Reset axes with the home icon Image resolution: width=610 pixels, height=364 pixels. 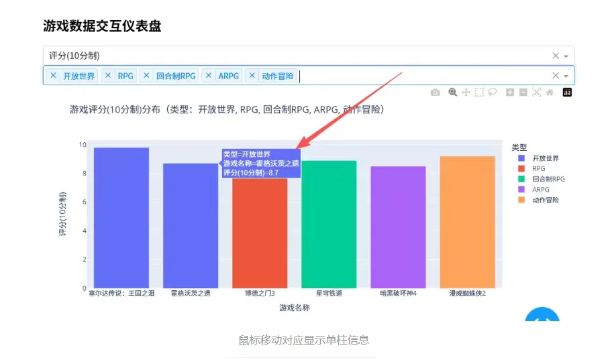550,93
